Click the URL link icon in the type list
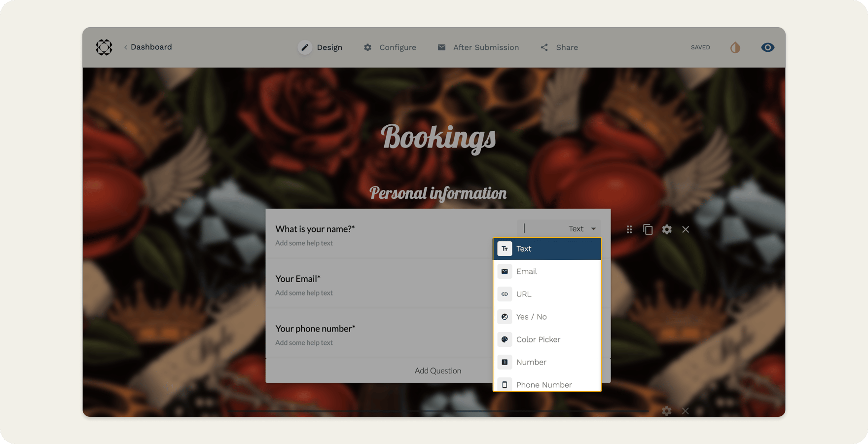Image resolution: width=868 pixels, height=444 pixels. [505, 294]
